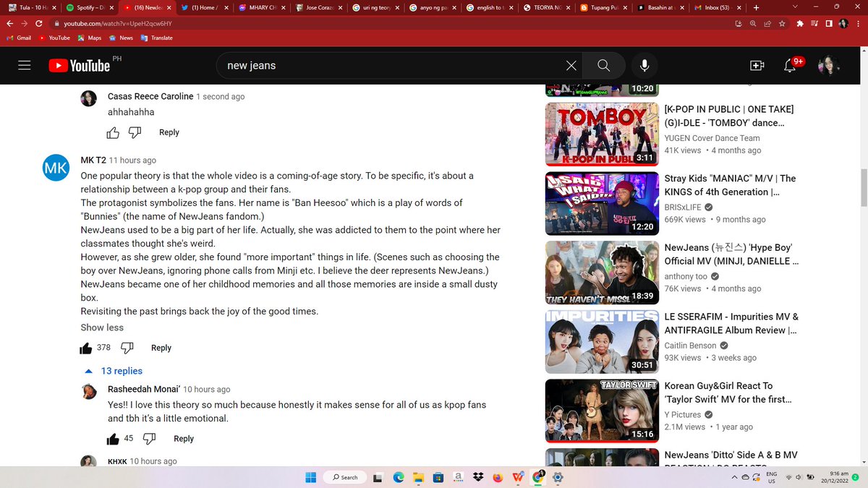Like Casas Reece Caroline's comment
Screen dimensions: 868x488
pyautogui.click(x=113, y=132)
